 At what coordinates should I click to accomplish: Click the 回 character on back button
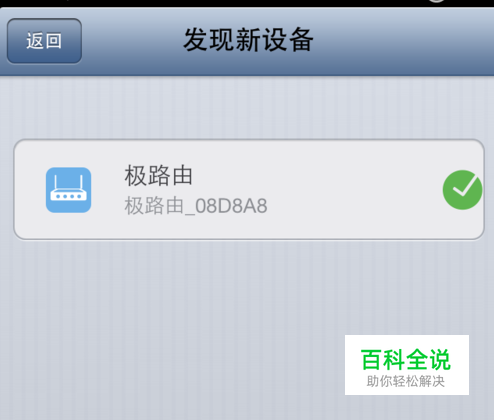(54, 41)
